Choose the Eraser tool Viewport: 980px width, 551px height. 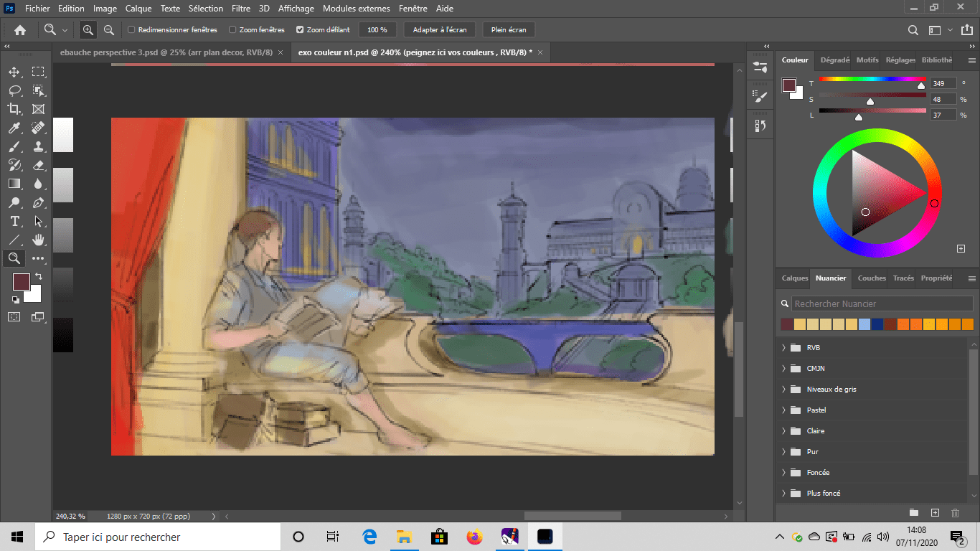pyautogui.click(x=39, y=165)
